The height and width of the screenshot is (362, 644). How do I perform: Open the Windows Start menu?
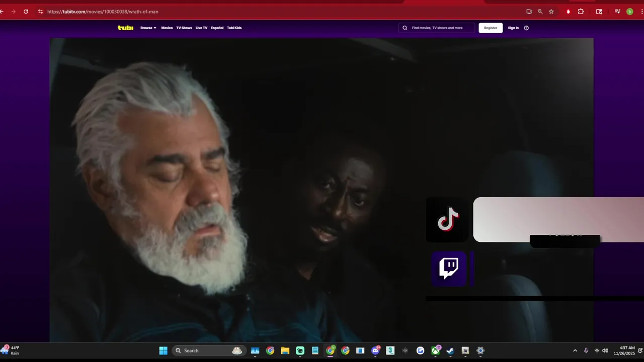click(164, 350)
